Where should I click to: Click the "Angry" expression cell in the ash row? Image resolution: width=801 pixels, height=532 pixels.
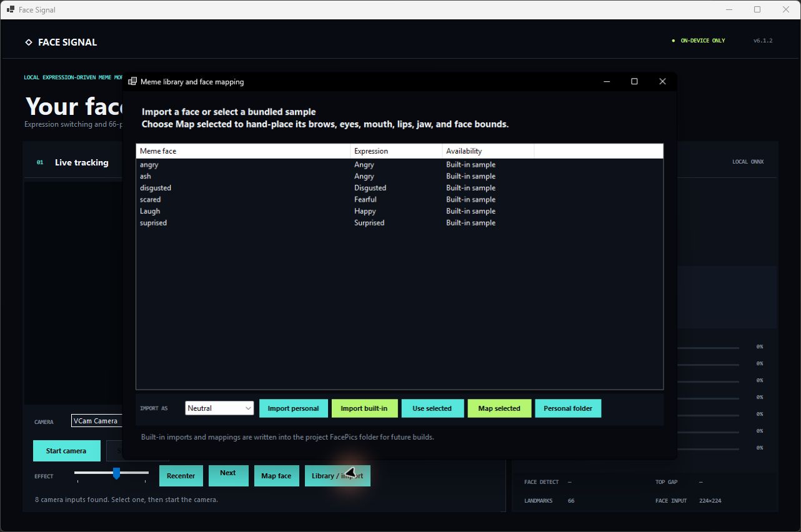click(364, 176)
